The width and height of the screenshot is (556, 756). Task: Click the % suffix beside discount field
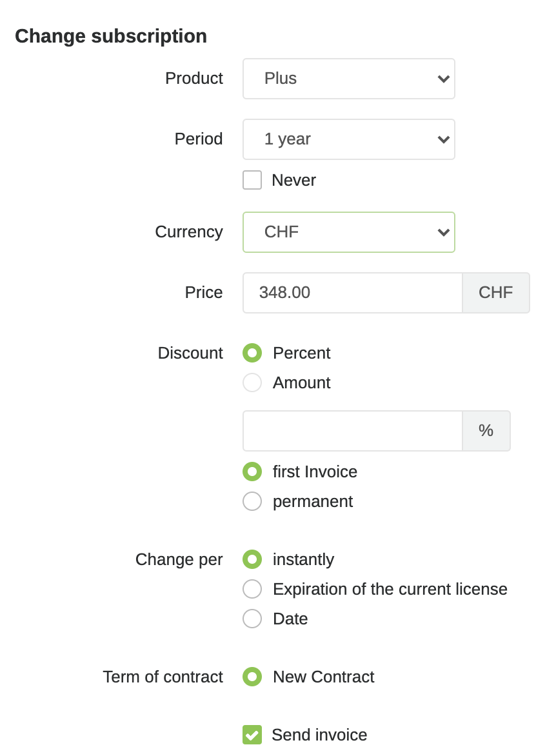point(486,431)
